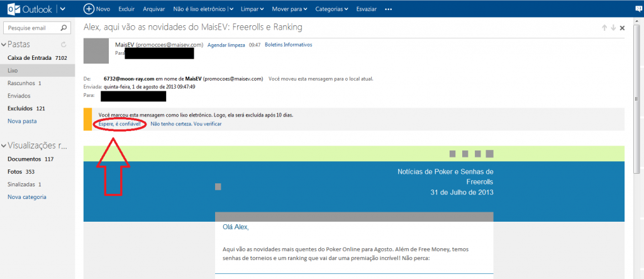This screenshot has width=644, height=279.
Task: Click the Espere, é confiável! link
Action: coord(119,123)
